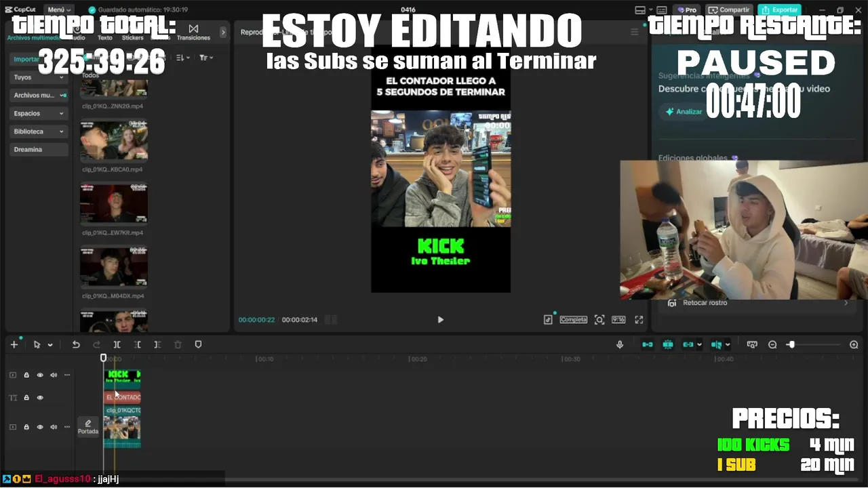This screenshot has width=868, height=488.
Task: Choose the selection pointer tool
Action: pyautogui.click(x=37, y=344)
